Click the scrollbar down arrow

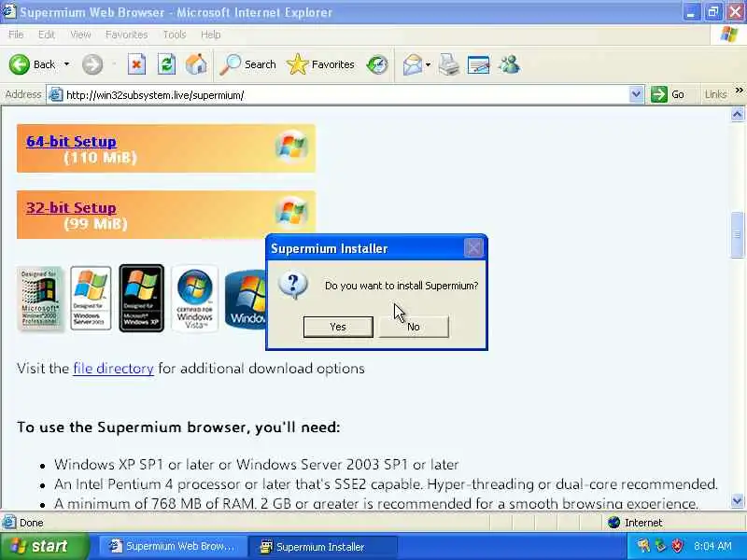[737, 501]
